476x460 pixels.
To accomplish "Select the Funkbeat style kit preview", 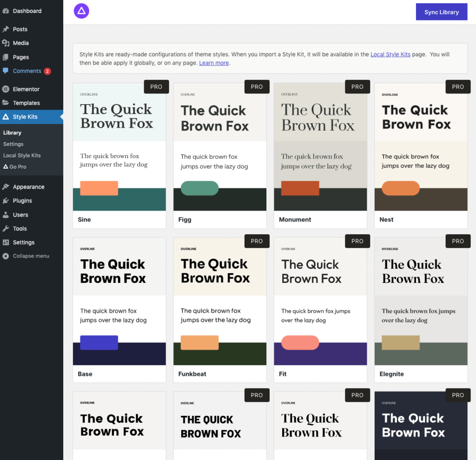I will (220, 301).
